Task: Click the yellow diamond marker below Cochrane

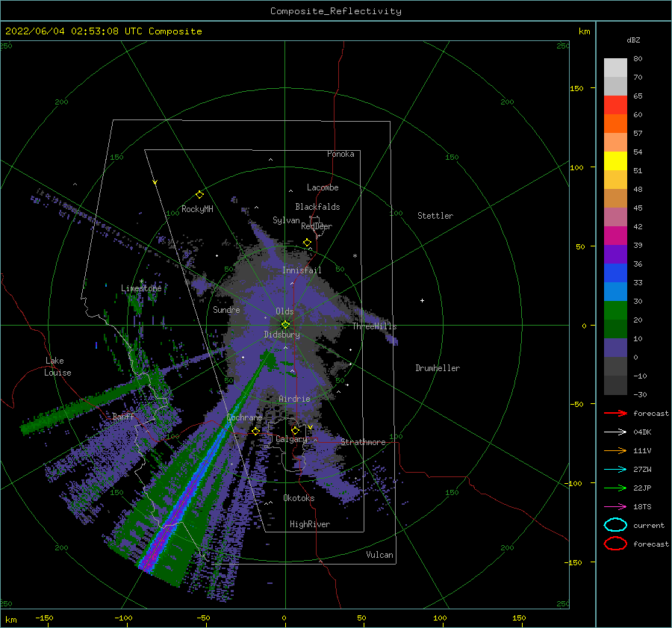Action: click(256, 431)
